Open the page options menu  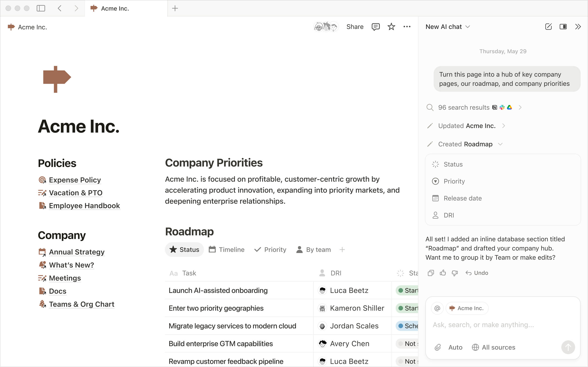point(407,27)
